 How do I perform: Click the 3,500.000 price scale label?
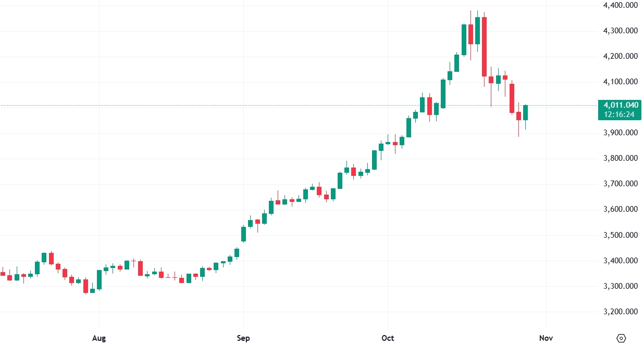point(621,235)
